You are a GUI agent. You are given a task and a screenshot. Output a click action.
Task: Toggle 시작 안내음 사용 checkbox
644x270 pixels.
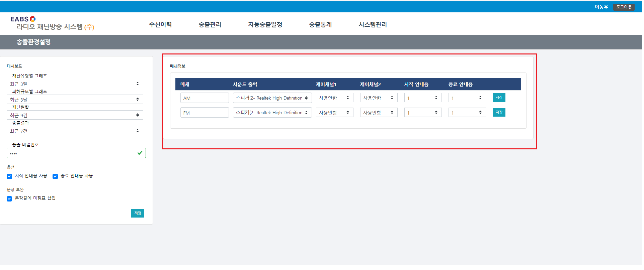point(9,176)
